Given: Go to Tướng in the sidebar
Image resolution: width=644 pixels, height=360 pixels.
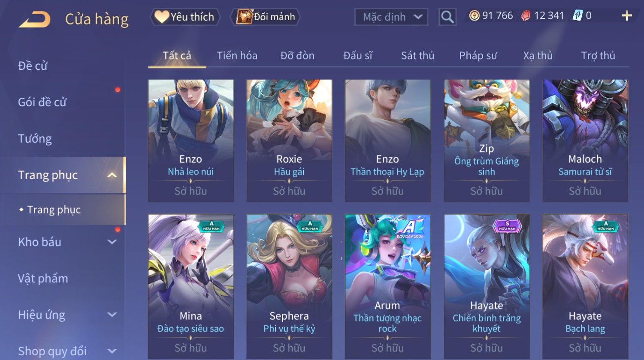Looking at the screenshot, I should pos(35,139).
